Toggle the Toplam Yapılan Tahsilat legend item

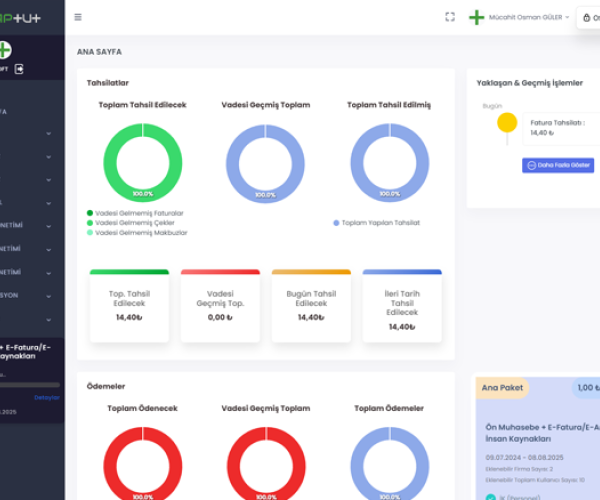tap(377, 223)
